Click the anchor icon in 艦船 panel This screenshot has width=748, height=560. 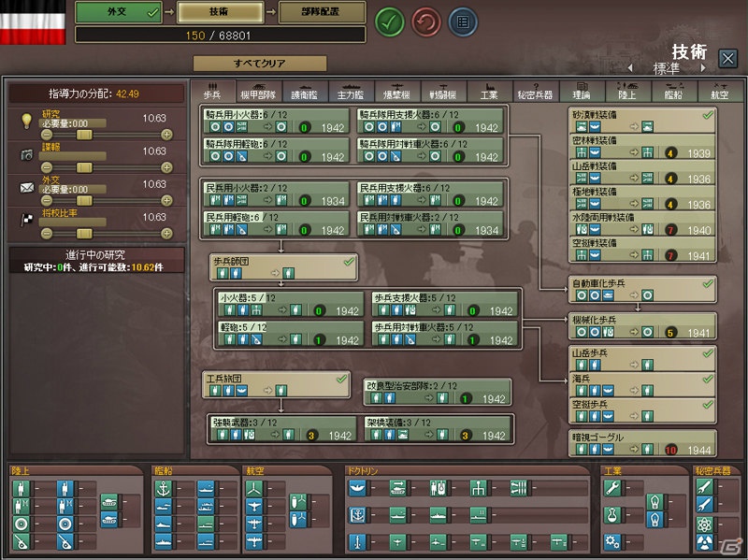[163, 489]
